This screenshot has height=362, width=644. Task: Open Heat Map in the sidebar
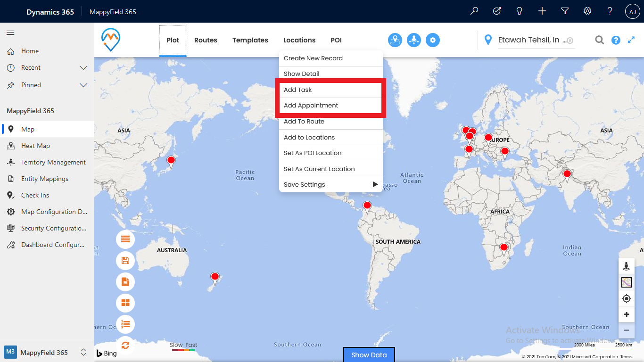[x=47, y=146]
